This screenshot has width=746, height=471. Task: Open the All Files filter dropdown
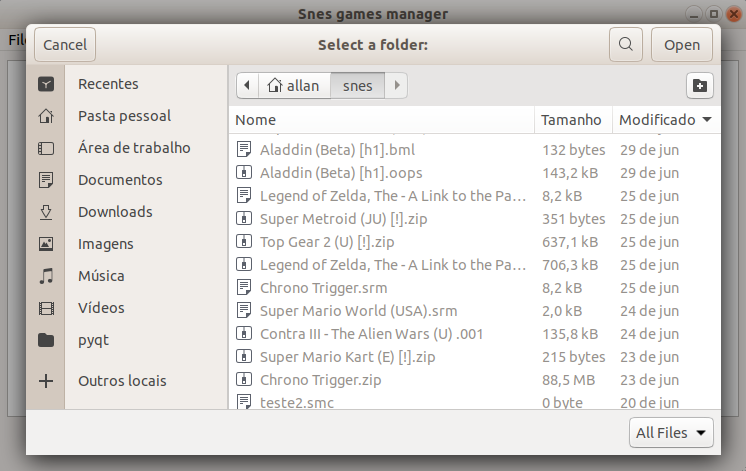click(672, 433)
